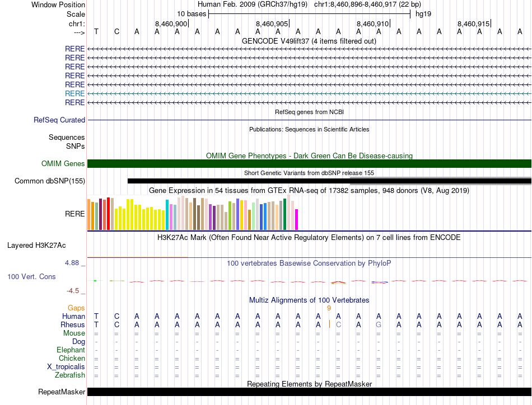Click the Rhesus G mismatch base
532x405 pixels.
click(x=379, y=324)
